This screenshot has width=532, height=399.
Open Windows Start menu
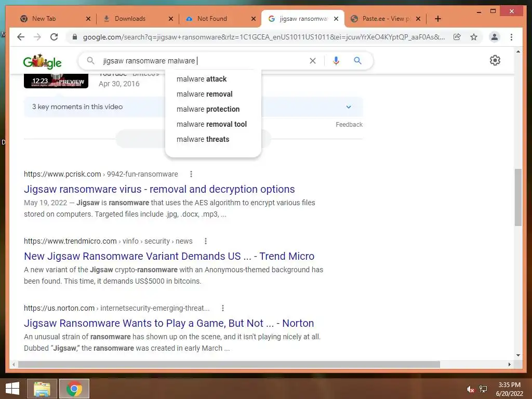(x=12, y=389)
